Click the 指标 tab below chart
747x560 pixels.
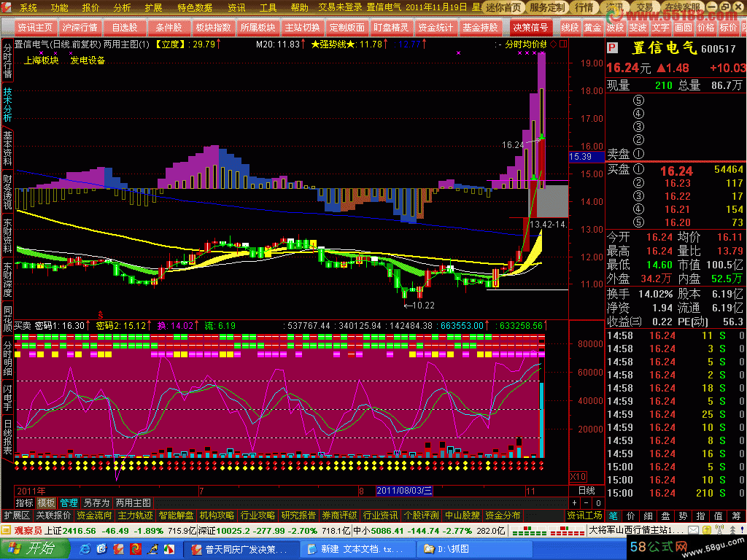[24, 503]
